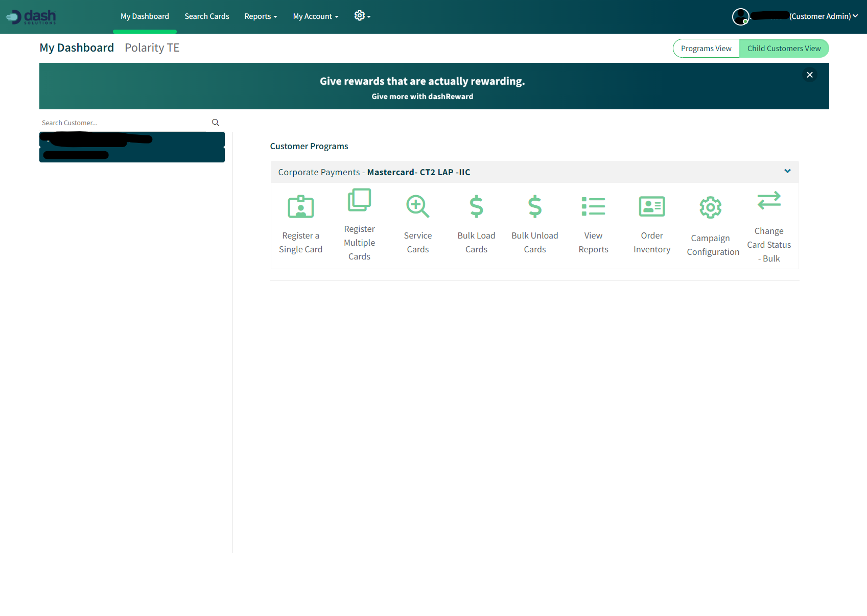
Task: Open the Customer Admin user dropdown
Action: (x=823, y=16)
